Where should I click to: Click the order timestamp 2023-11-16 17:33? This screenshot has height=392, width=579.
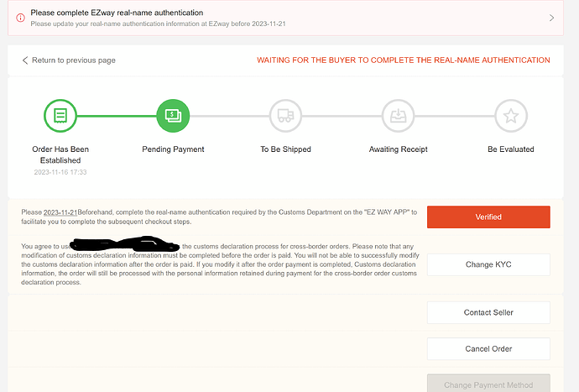coord(60,171)
